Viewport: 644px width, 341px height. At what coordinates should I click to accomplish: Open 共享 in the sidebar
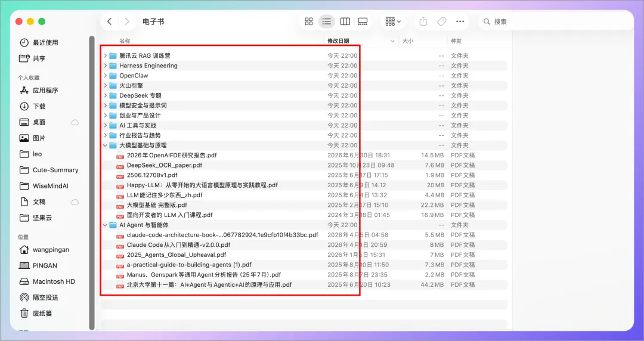point(39,58)
